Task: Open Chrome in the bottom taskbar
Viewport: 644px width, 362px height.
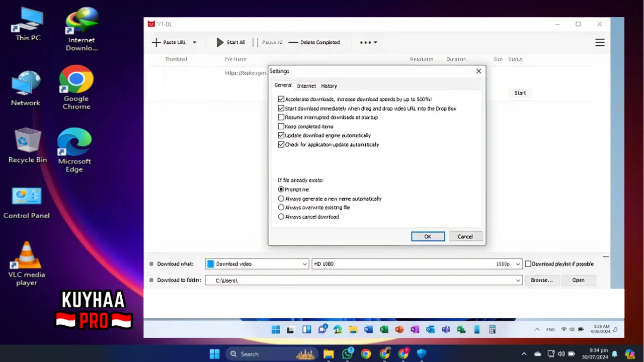Action: click(366, 354)
